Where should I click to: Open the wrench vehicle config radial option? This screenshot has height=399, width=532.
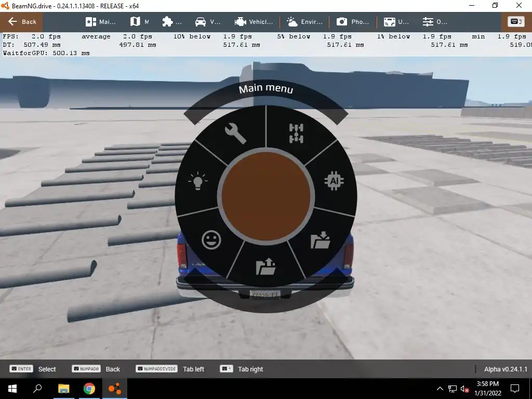pos(235,134)
